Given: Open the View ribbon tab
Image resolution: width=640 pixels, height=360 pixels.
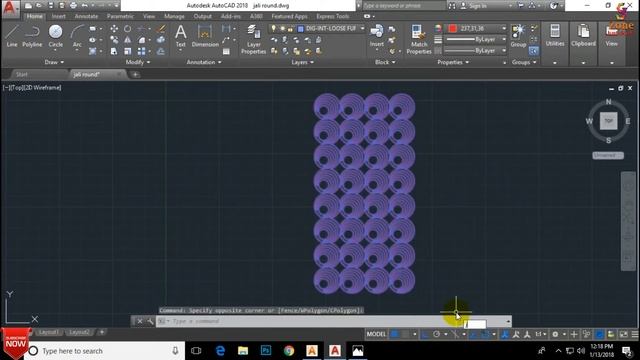Looking at the screenshot, I should (x=149, y=16).
